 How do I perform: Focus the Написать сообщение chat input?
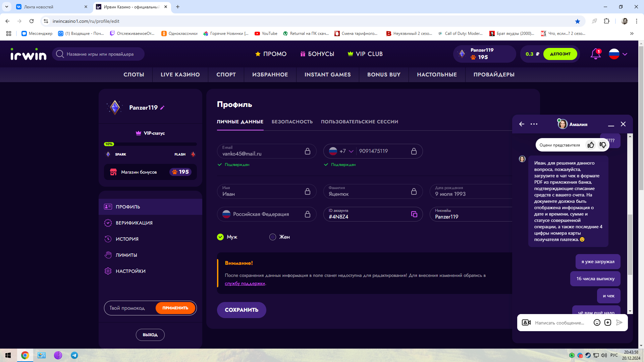pyautogui.click(x=560, y=323)
